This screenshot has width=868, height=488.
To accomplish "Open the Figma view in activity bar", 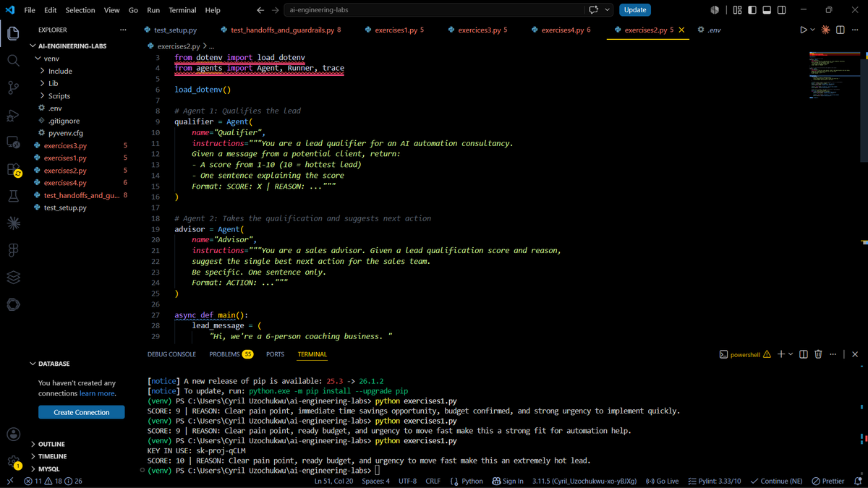I will click(13, 250).
